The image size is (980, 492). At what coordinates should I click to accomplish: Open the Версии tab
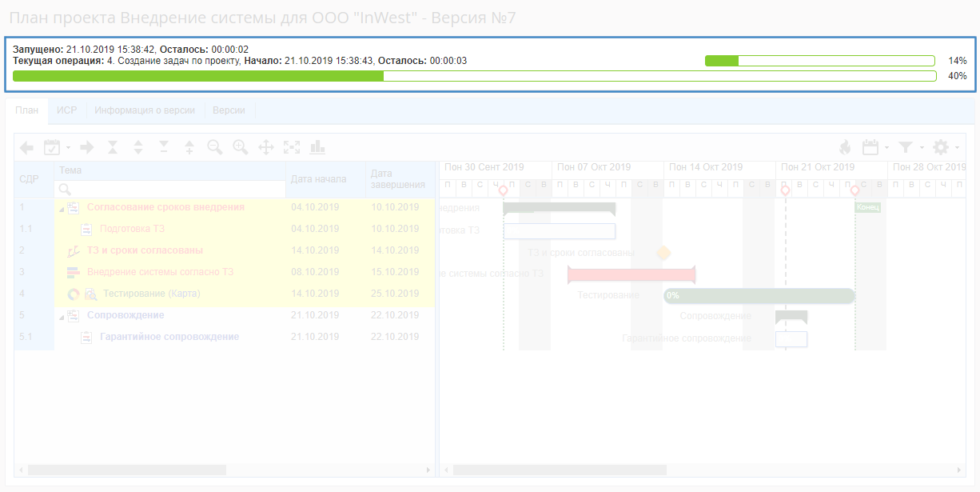click(229, 110)
